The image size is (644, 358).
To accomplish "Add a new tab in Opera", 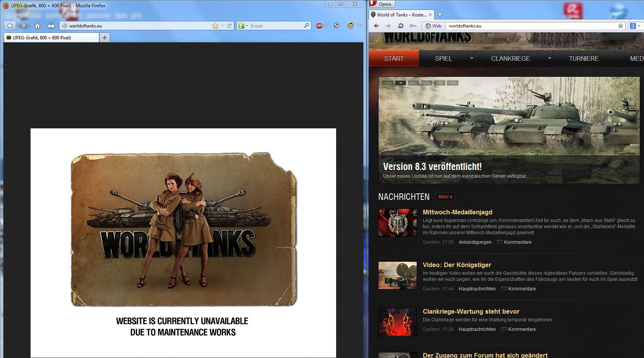I will 440,15.
